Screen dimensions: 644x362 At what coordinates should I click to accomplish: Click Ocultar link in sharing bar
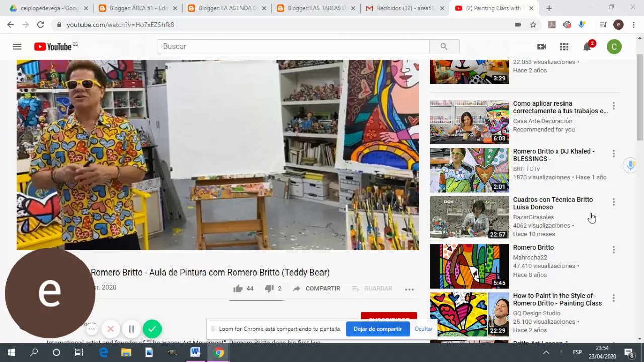pos(423,329)
